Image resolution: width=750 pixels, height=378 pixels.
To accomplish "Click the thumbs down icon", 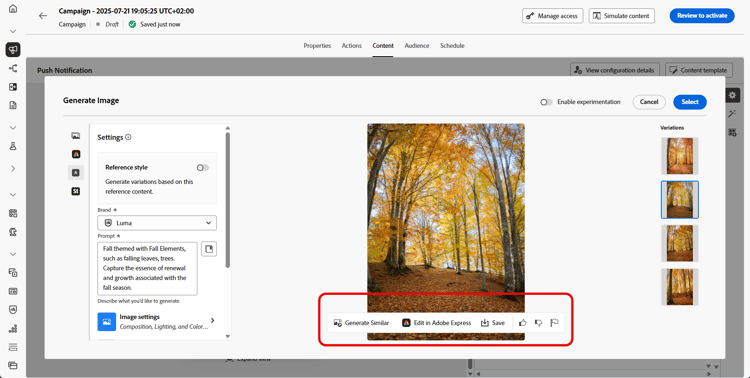I will [x=538, y=323].
